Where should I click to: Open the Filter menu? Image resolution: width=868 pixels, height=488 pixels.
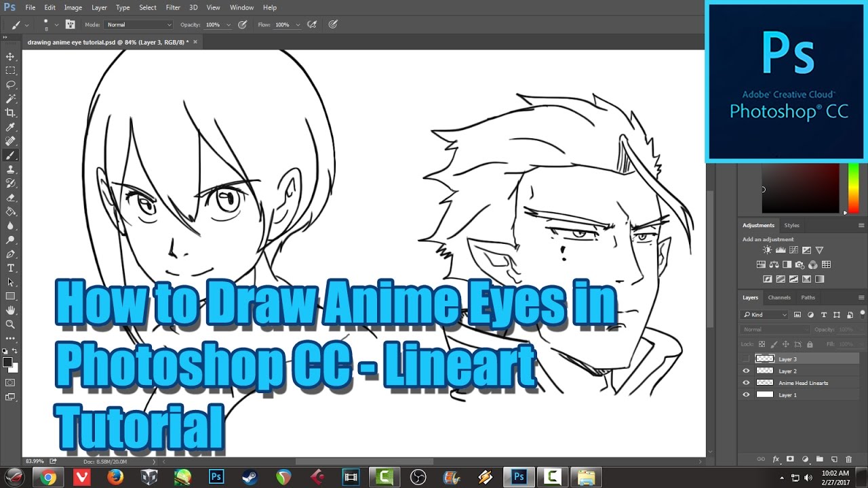[x=173, y=7]
